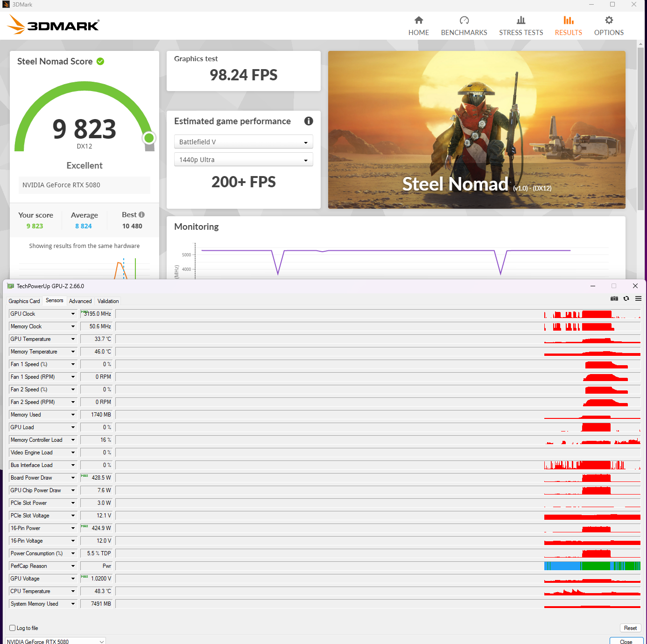Click the 200+ FPS estimated performance value

click(244, 182)
